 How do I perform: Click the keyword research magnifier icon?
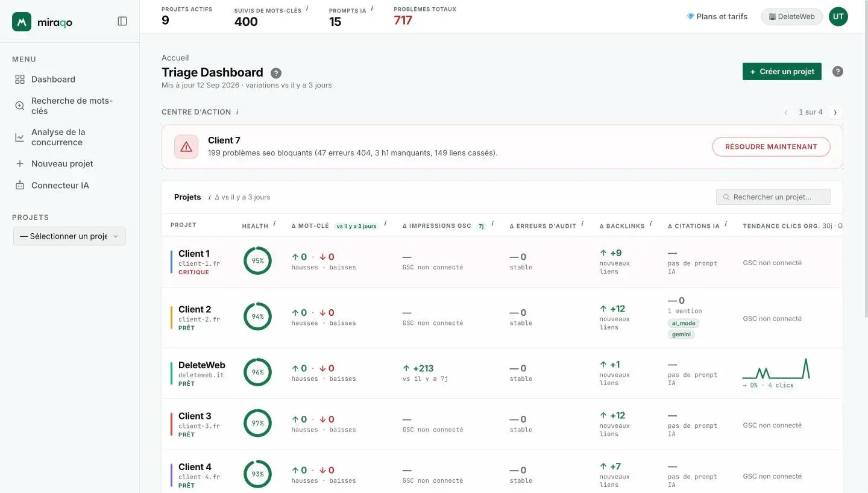(x=20, y=105)
